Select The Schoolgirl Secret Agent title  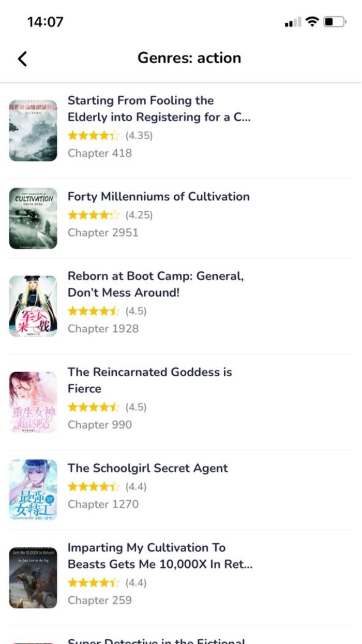[x=147, y=468]
